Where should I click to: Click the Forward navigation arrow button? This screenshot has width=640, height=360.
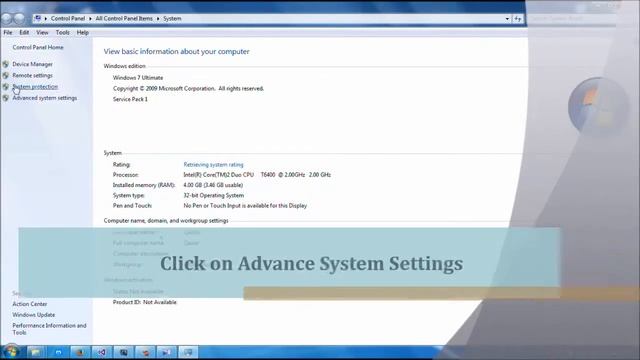[x=19, y=18]
